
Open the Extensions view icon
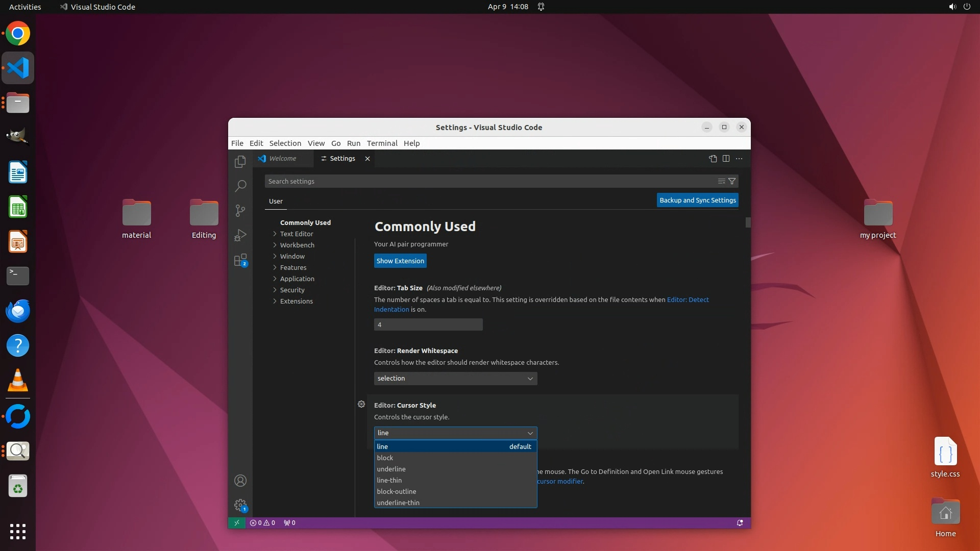tap(240, 260)
